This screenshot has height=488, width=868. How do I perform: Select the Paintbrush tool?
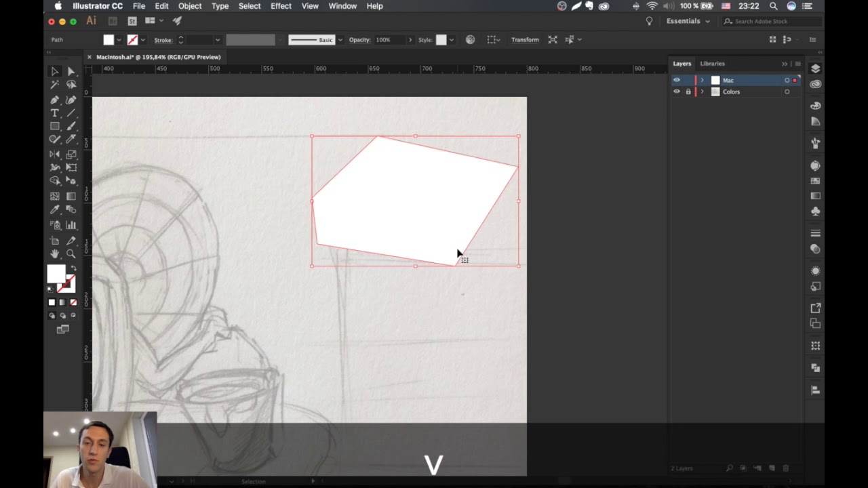[71, 126]
